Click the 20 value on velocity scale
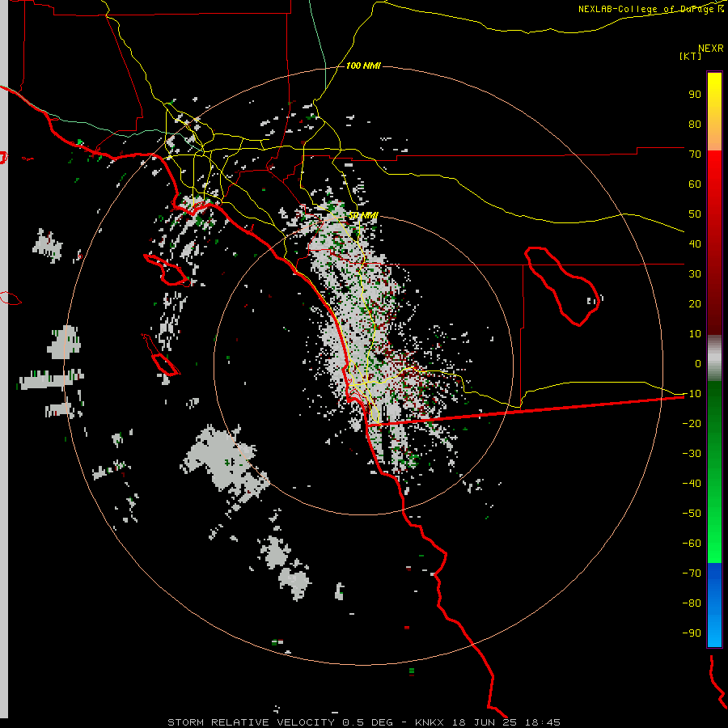This screenshot has height=728, width=728. (x=695, y=303)
